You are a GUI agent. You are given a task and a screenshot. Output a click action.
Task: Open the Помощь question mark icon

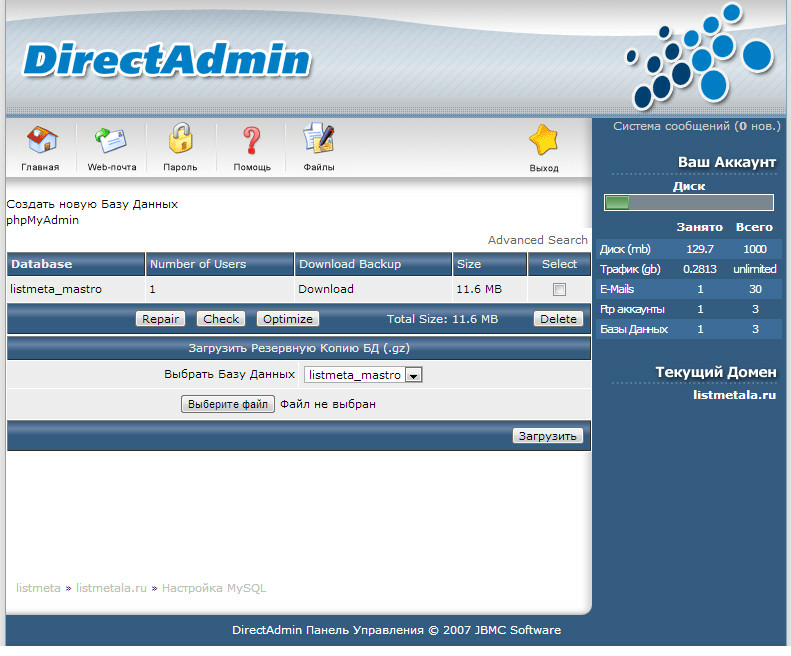tap(251, 140)
